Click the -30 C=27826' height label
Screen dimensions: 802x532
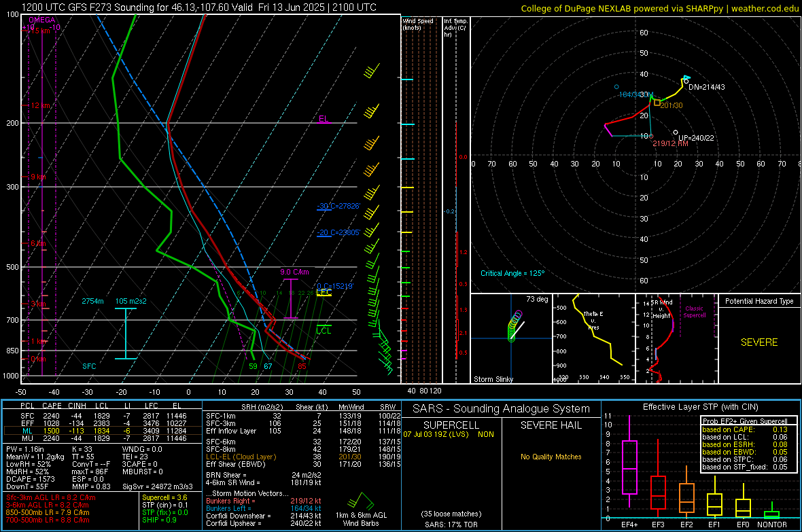click(x=338, y=206)
